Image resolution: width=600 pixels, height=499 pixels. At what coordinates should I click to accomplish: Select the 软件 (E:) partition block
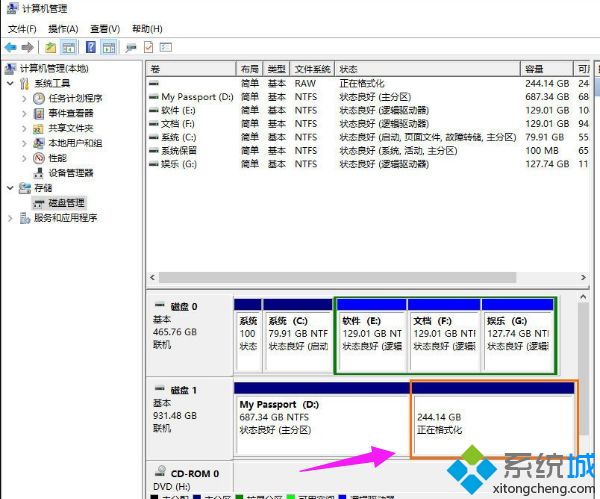click(x=372, y=336)
